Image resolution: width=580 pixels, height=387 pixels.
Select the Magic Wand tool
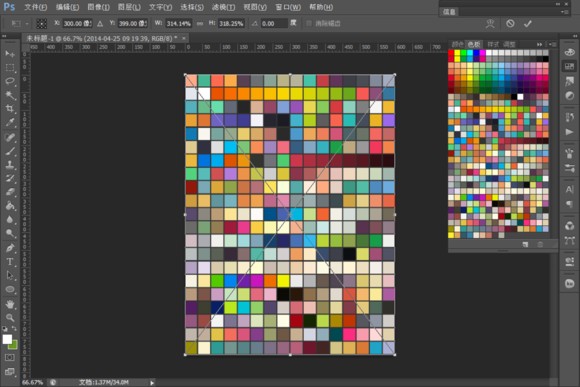point(10,95)
